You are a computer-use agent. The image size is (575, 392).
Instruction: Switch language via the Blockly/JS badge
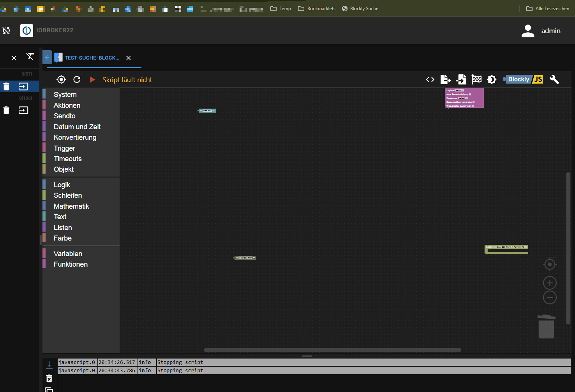523,79
